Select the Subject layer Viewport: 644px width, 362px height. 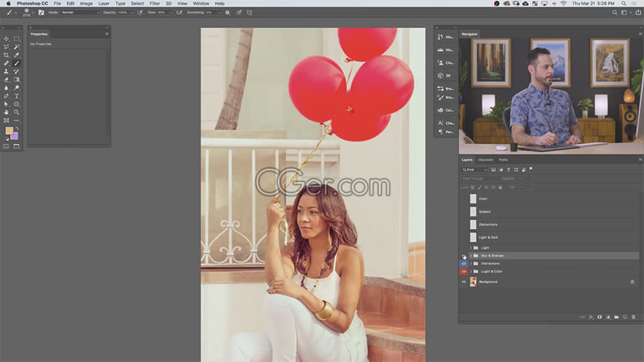coord(550,212)
